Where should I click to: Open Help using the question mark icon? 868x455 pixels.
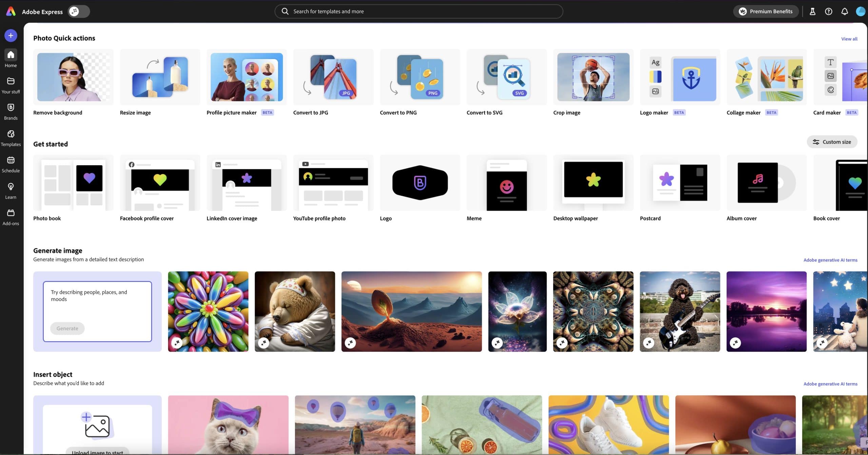828,11
